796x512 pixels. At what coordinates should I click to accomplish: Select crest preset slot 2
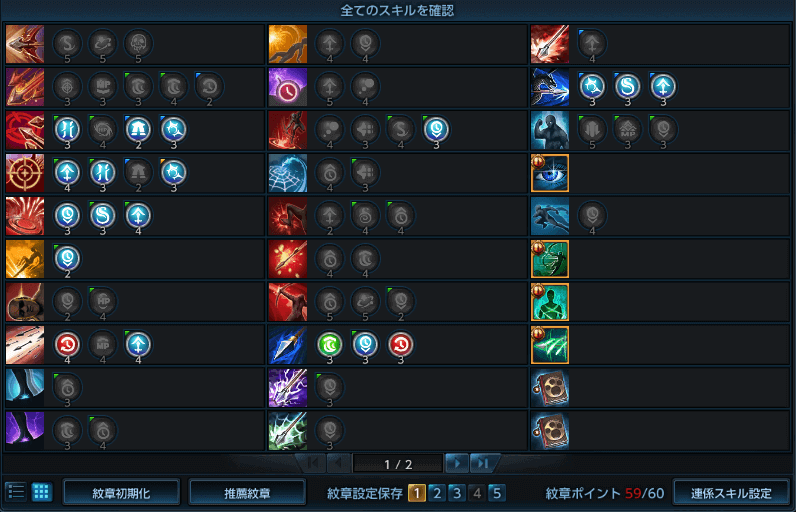point(437,493)
